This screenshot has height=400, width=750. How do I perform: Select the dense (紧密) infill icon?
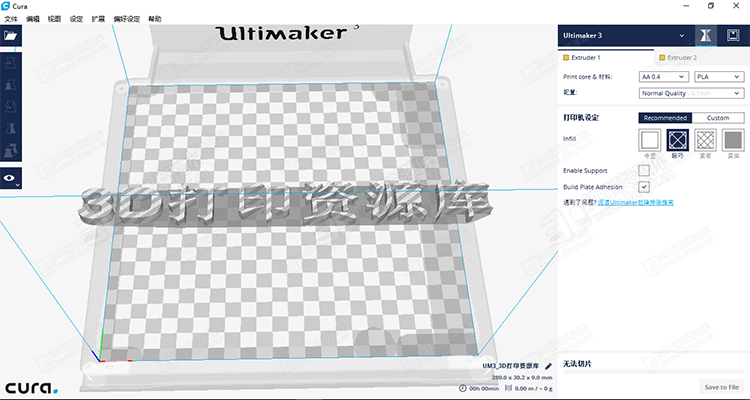pos(706,141)
